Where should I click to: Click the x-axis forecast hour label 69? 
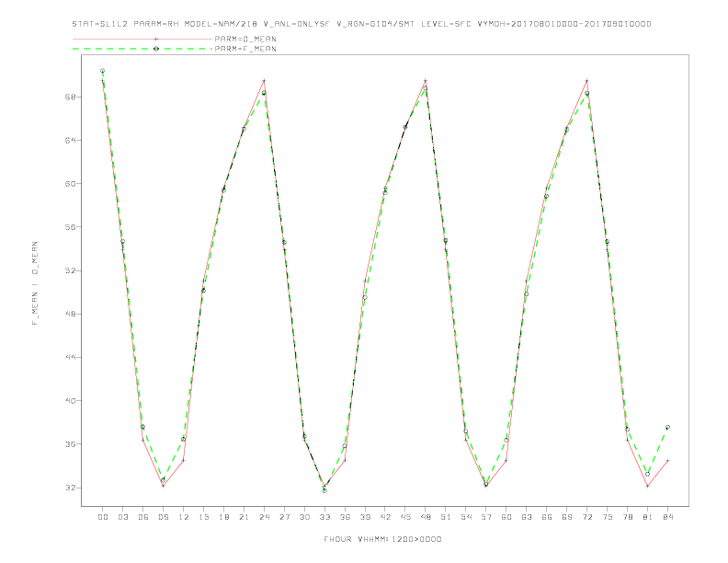(x=567, y=517)
